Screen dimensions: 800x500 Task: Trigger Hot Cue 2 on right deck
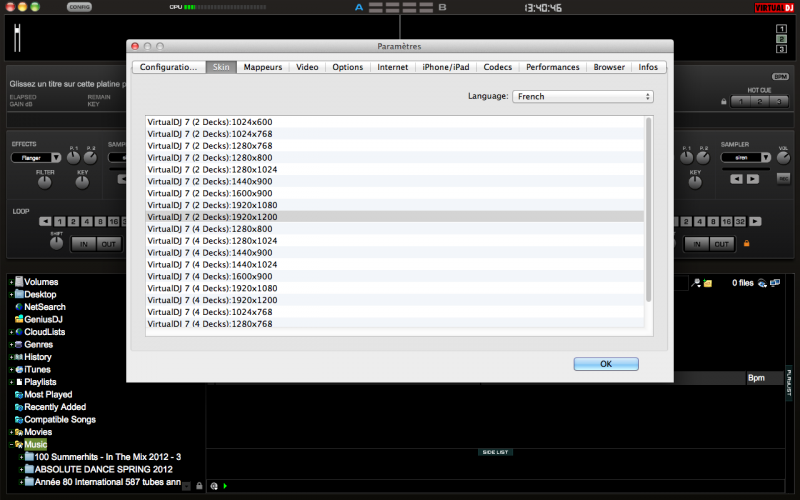[760, 102]
